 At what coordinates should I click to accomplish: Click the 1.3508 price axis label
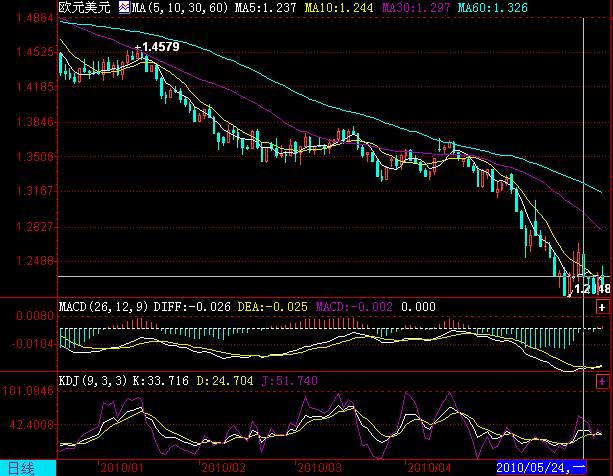[x=35, y=157]
